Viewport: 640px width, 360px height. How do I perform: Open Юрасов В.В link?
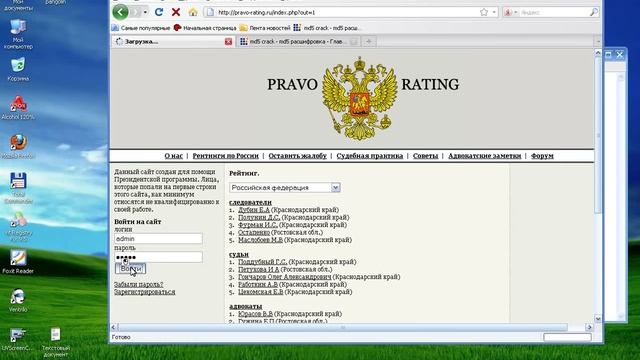click(x=255, y=314)
